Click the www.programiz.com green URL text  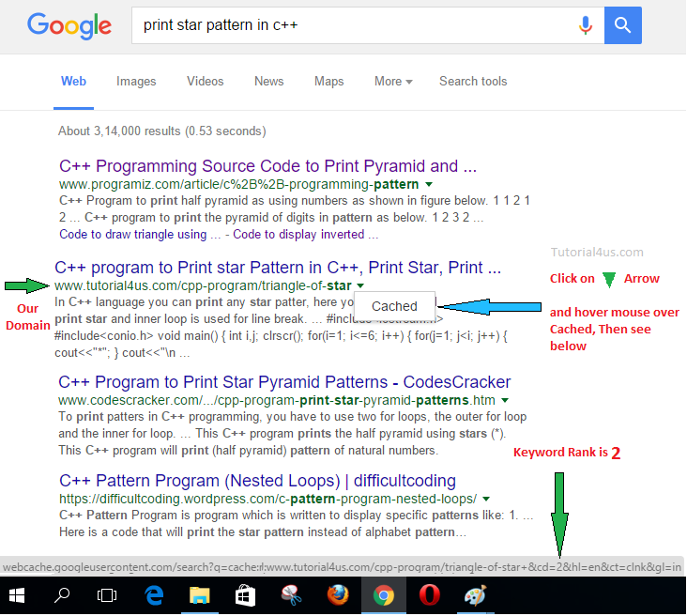click(238, 184)
